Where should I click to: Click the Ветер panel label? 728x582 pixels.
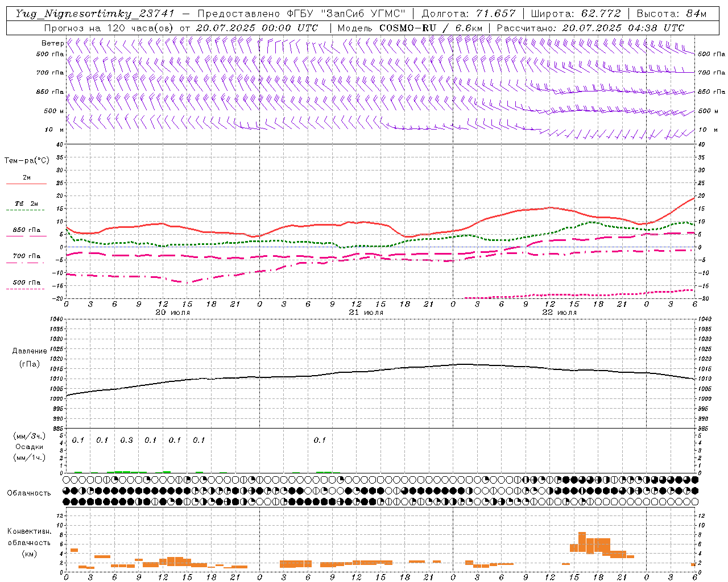(52, 43)
